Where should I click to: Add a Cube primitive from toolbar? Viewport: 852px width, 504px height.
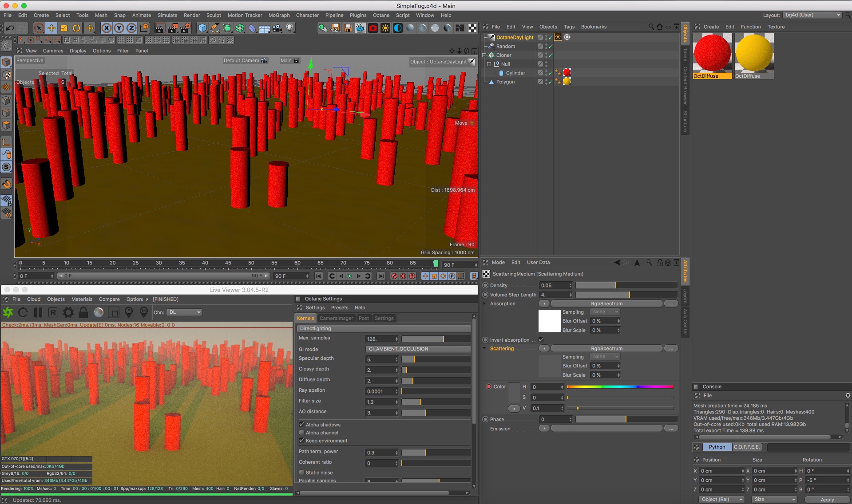202,28
